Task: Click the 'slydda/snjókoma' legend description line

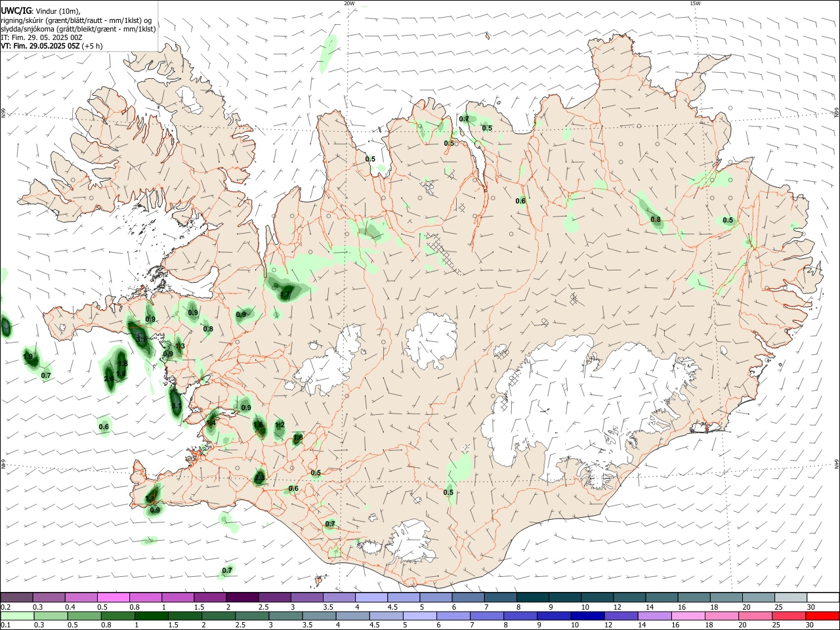Action: pos(78,29)
